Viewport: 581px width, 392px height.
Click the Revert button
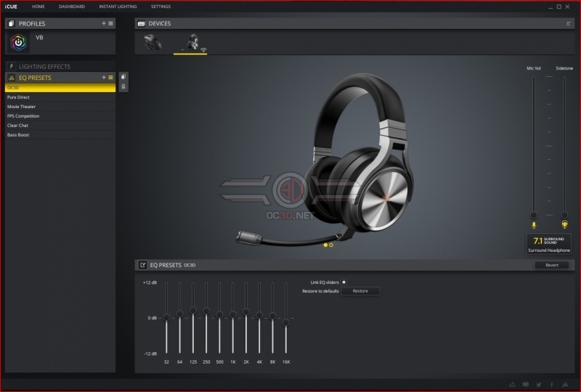552,265
